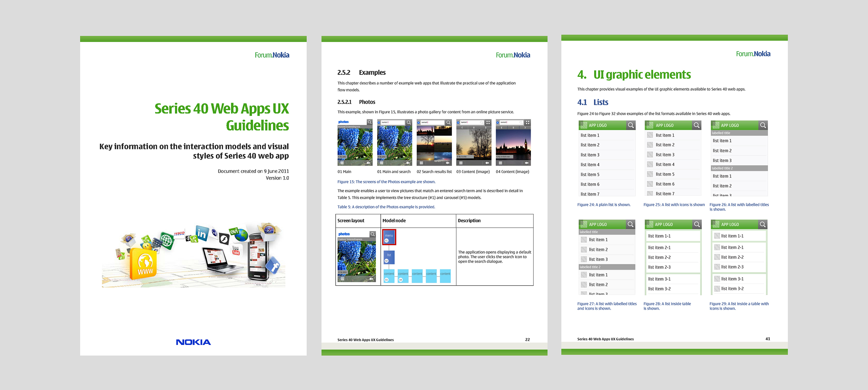Select the list node 02 in model diagram

coord(389,257)
